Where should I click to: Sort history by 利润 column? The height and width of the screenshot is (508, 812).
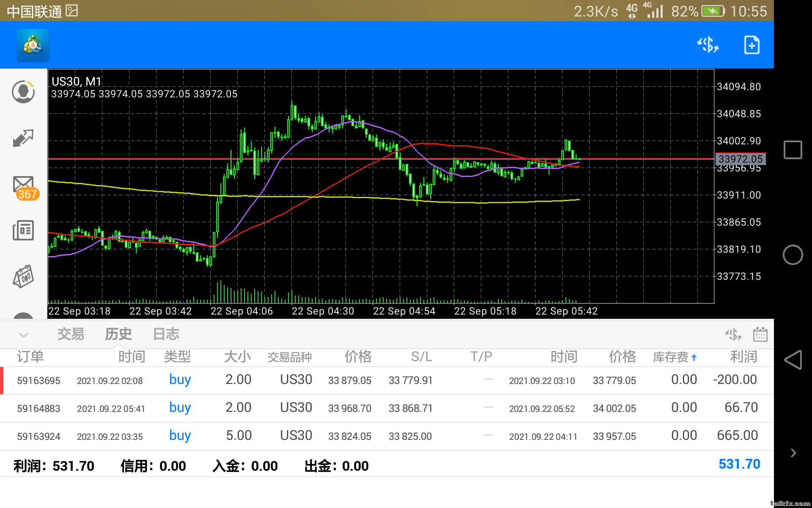[743, 357]
